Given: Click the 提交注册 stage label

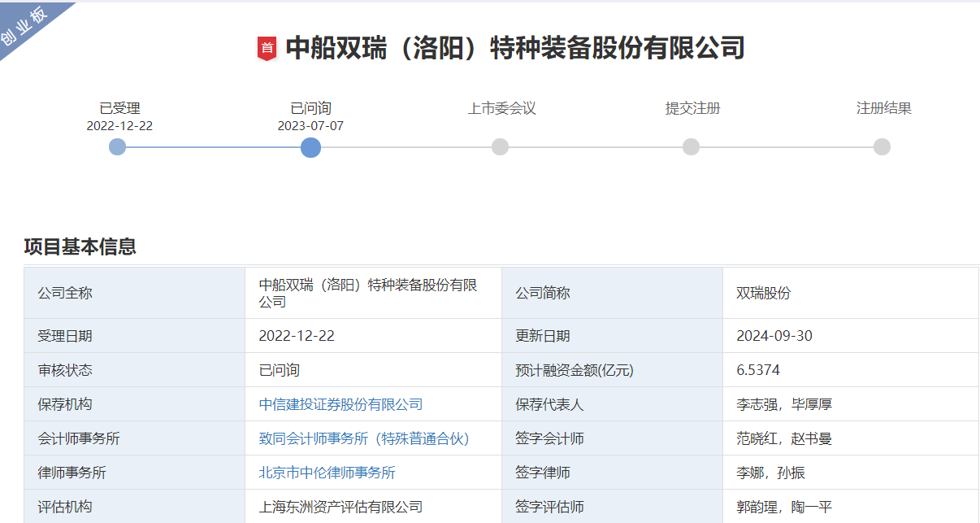Looking at the screenshot, I should point(693,108).
